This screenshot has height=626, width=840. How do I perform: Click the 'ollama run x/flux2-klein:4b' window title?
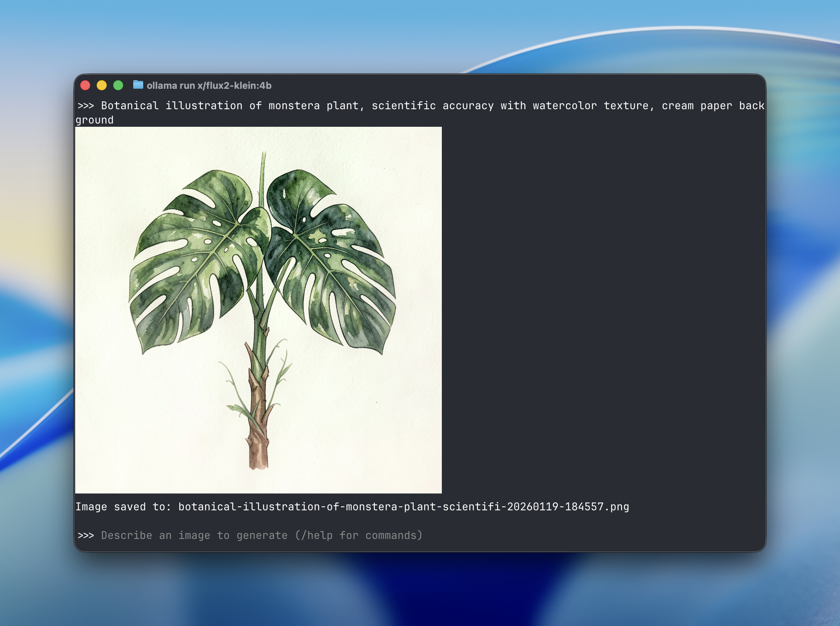209,86
